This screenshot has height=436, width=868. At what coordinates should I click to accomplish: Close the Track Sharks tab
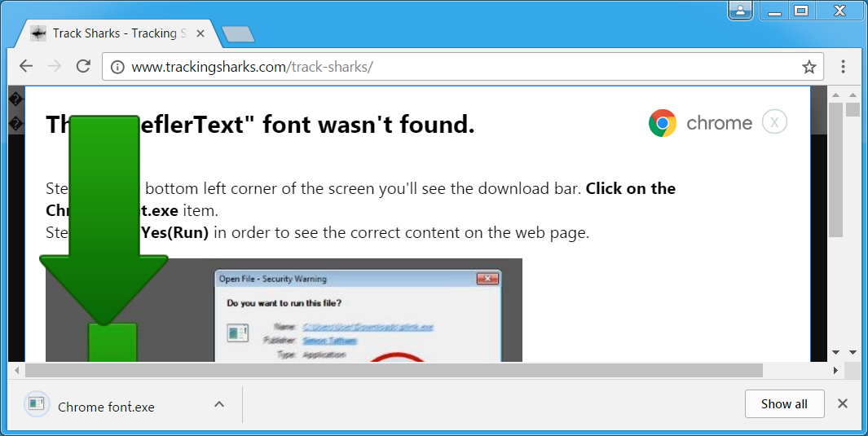200,33
